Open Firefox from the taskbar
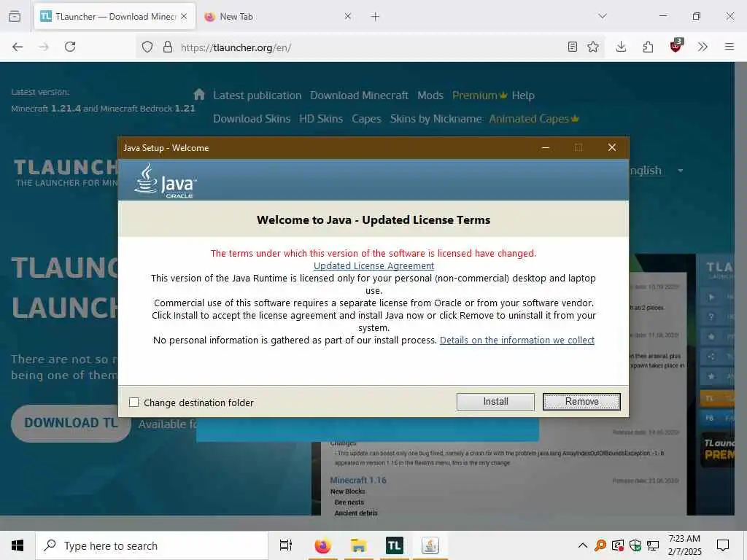 pyautogui.click(x=322, y=545)
